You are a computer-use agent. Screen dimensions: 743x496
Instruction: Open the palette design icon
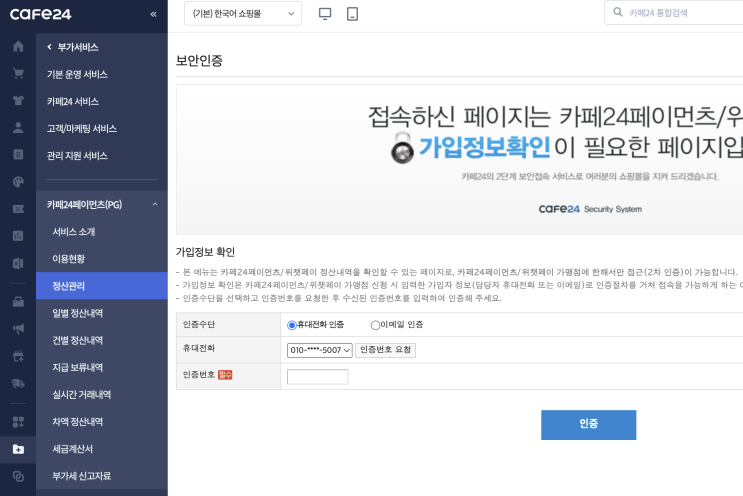18,182
